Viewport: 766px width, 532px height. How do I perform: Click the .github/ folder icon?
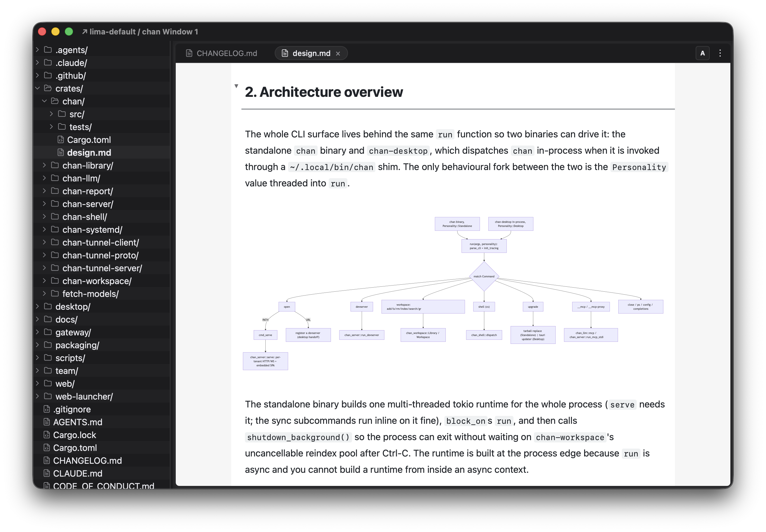tap(48, 75)
